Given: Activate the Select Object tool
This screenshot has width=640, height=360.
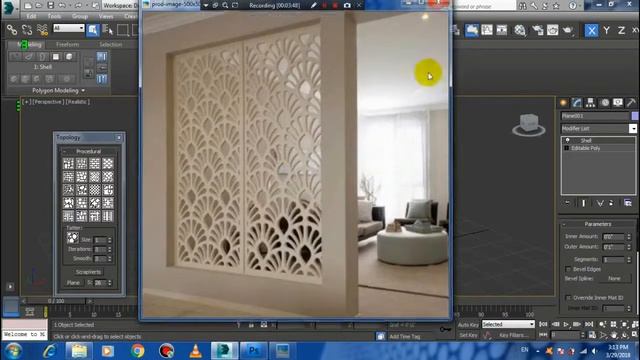Looking at the screenshot, I should point(93,30).
